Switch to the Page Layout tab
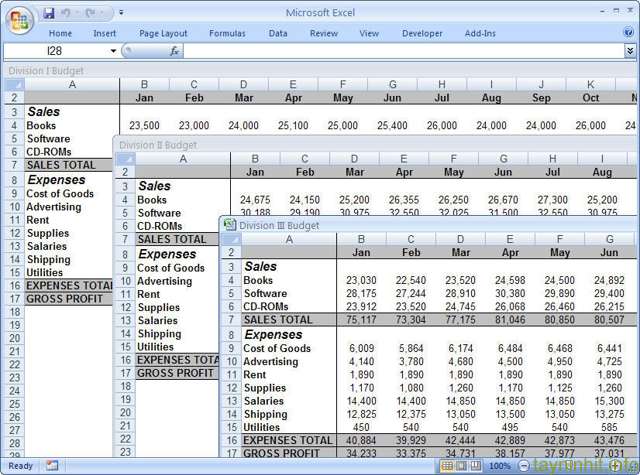The height and width of the screenshot is (475, 640). pyautogui.click(x=163, y=33)
